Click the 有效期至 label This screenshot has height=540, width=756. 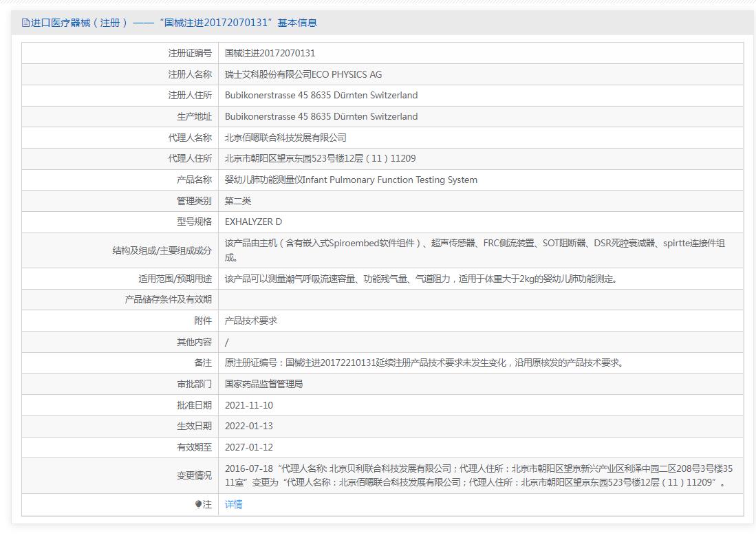[194, 447]
